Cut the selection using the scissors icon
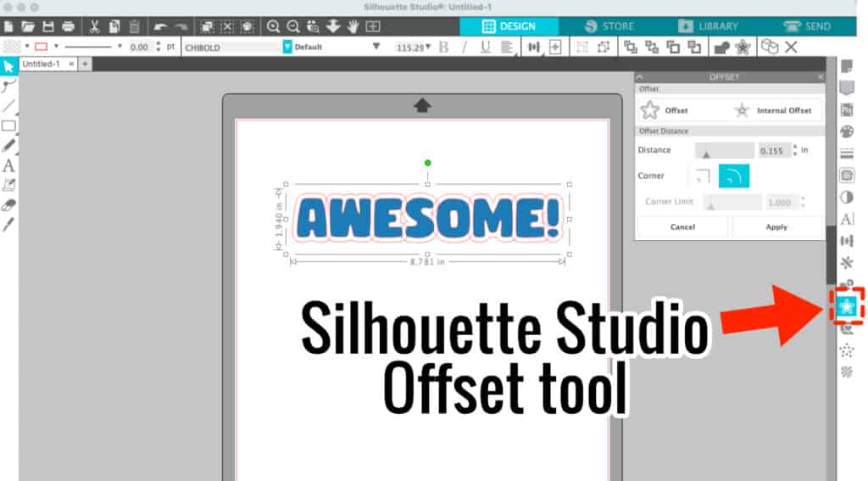This screenshot has height=481, width=868. click(x=94, y=26)
